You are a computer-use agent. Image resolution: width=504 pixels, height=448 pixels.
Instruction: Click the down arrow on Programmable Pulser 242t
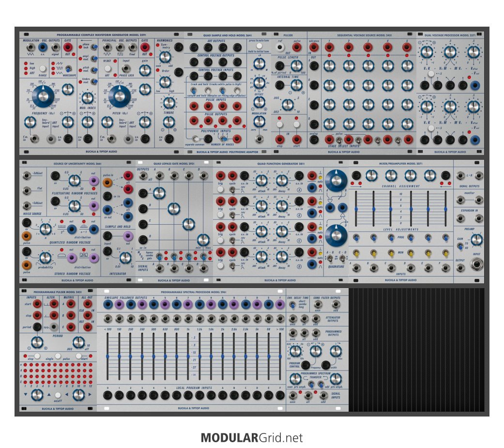pos(26,394)
